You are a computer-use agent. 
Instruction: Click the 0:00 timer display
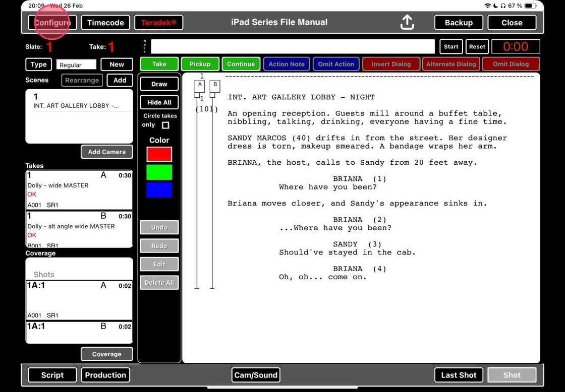point(516,46)
